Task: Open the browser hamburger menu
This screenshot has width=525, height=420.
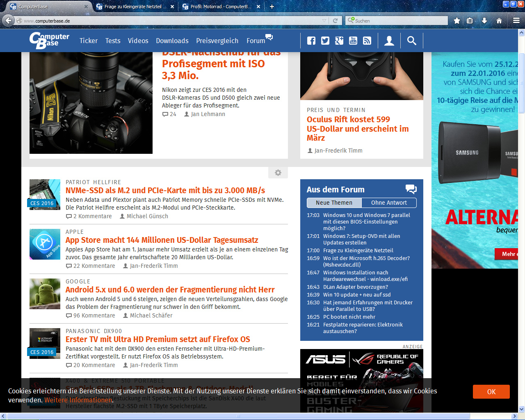Action: 516,21
